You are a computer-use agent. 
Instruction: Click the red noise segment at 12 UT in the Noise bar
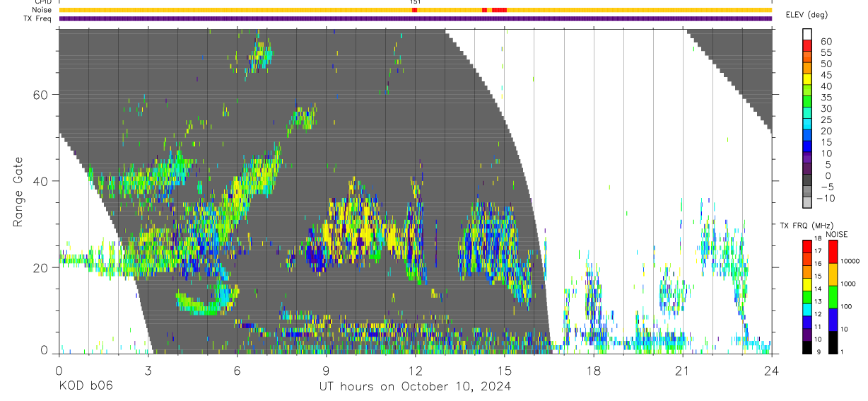click(x=415, y=10)
